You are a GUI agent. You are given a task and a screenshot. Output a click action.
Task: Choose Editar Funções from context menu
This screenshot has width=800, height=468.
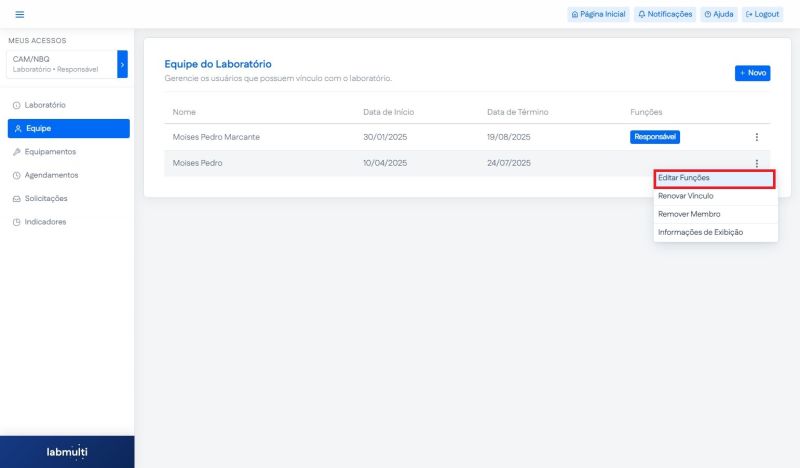[x=714, y=178]
